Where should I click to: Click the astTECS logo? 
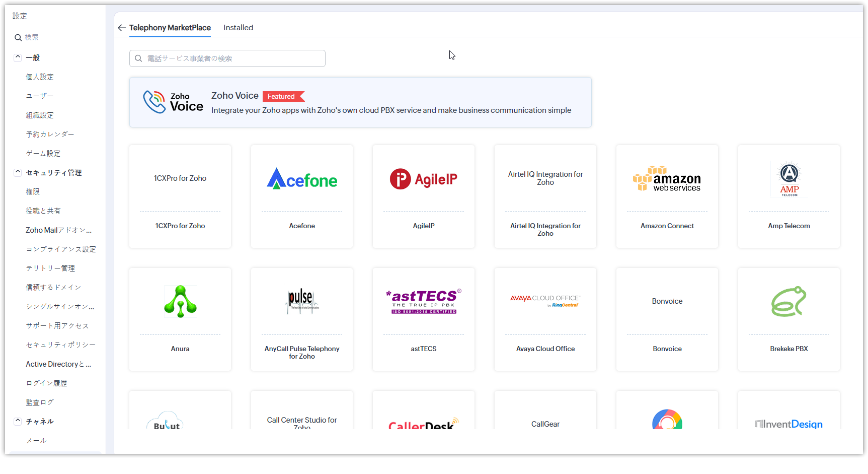[424, 301]
